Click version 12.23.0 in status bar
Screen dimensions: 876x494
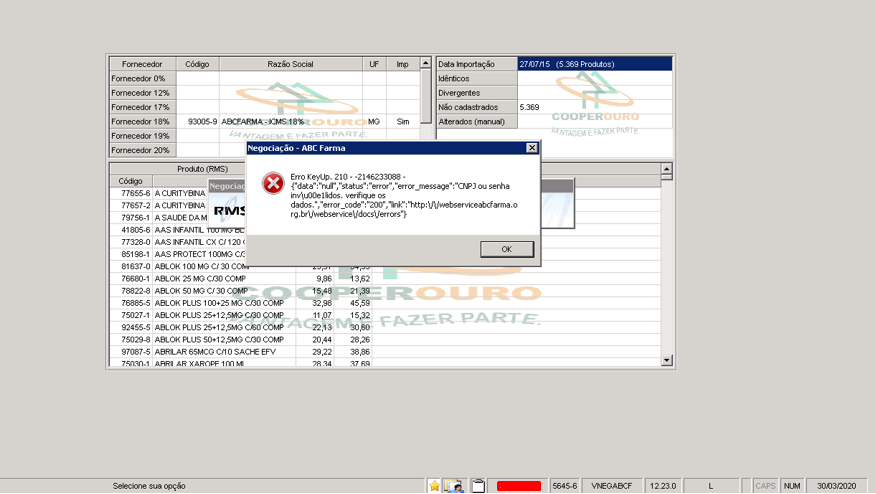pos(663,486)
